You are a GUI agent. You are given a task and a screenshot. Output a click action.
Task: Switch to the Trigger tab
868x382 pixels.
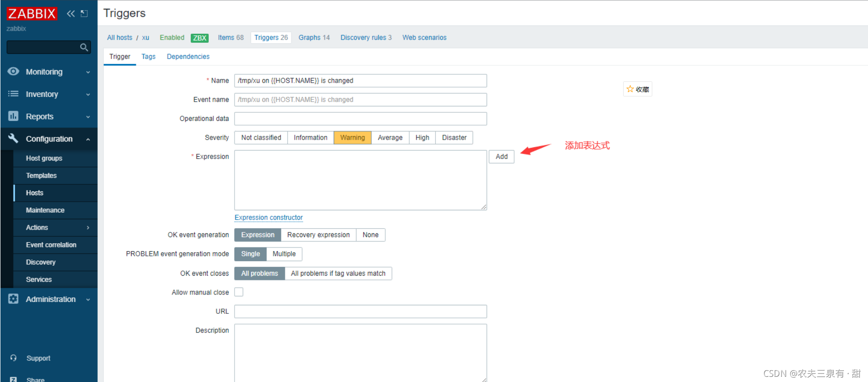click(120, 56)
